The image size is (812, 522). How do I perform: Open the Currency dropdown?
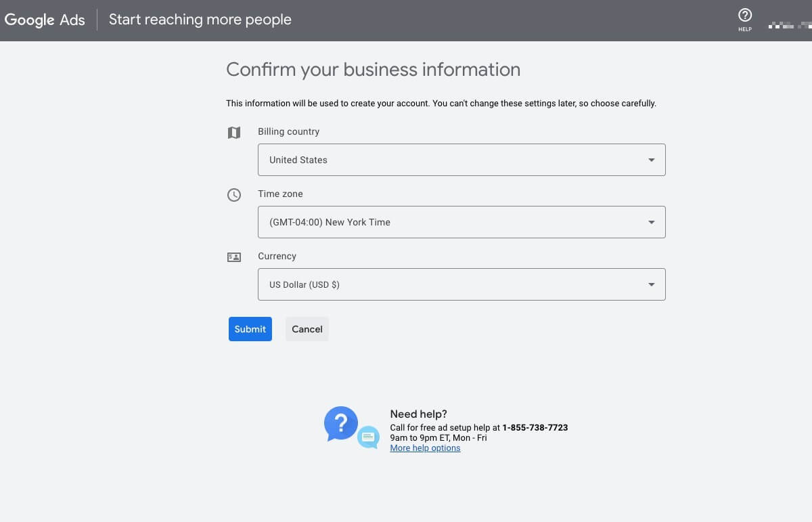(461, 284)
